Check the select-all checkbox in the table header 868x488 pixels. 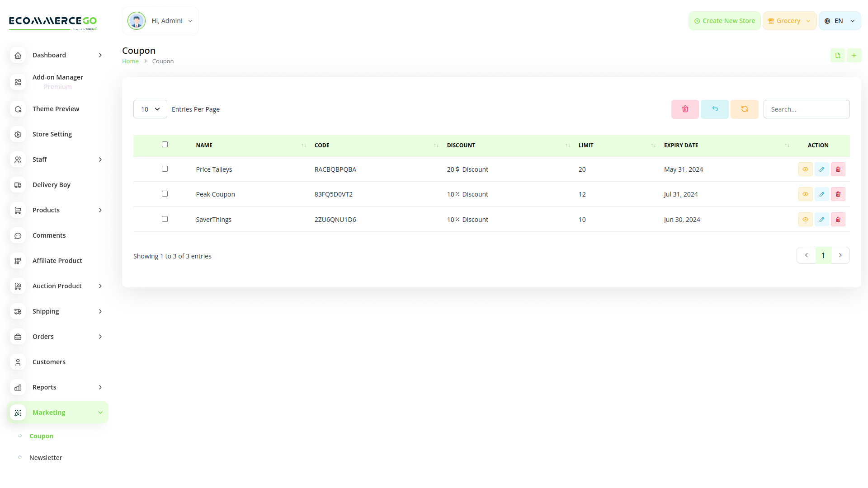pyautogui.click(x=165, y=144)
